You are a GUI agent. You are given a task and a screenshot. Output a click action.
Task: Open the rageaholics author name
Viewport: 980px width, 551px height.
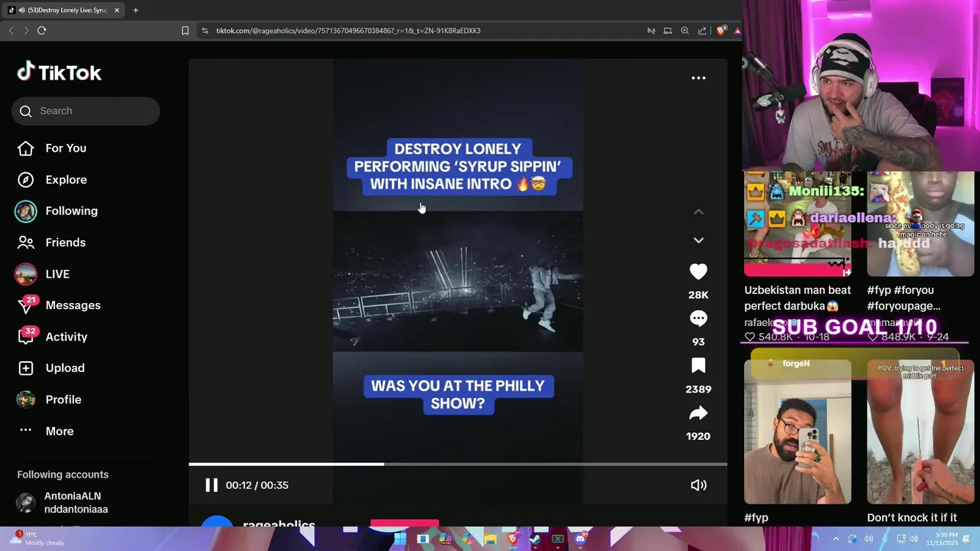click(x=279, y=525)
